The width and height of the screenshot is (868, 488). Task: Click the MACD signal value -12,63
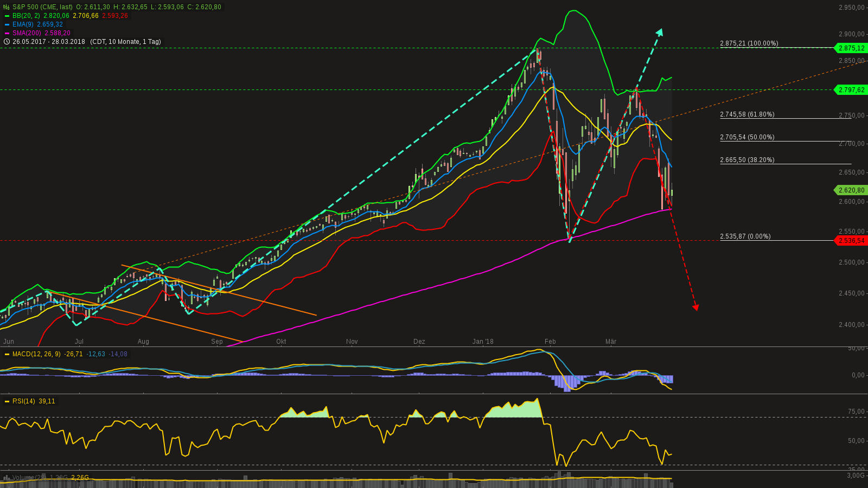[96, 354]
